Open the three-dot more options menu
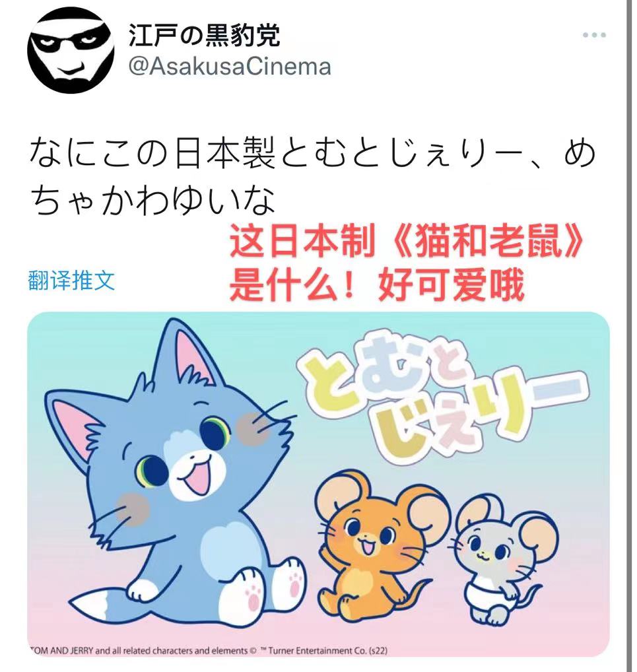637x672 pixels. [594, 35]
